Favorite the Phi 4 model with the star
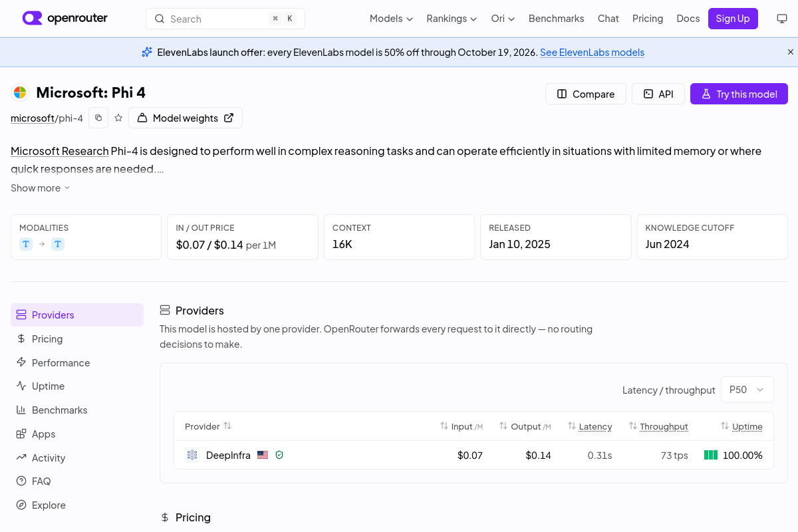 pyautogui.click(x=118, y=118)
